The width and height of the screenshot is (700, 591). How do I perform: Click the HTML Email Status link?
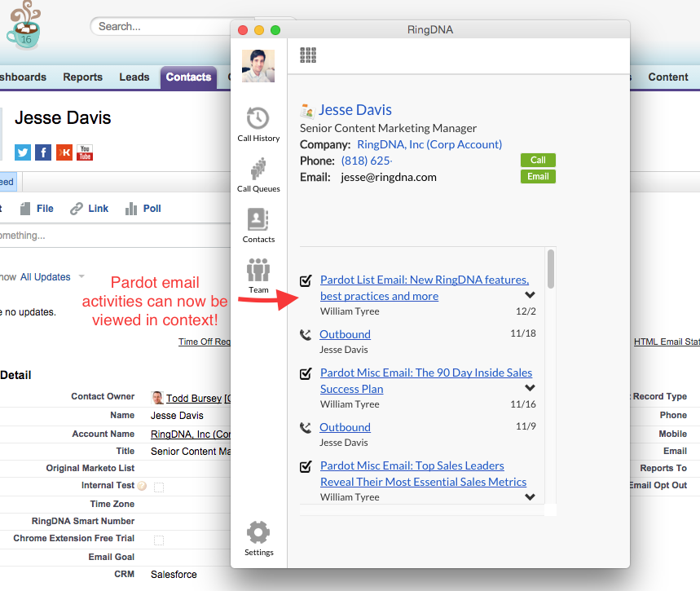coord(667,342)
